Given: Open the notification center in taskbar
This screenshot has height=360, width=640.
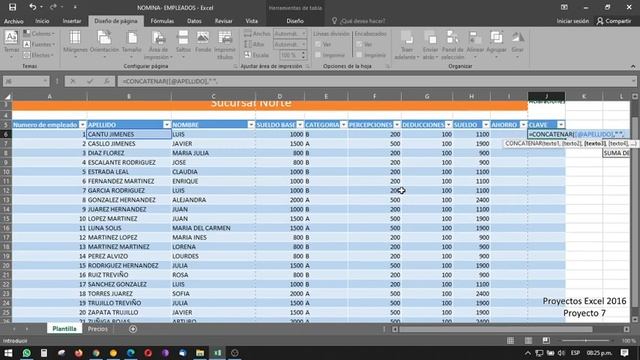Looking at the screenshot, I should (x=624, y=353).
